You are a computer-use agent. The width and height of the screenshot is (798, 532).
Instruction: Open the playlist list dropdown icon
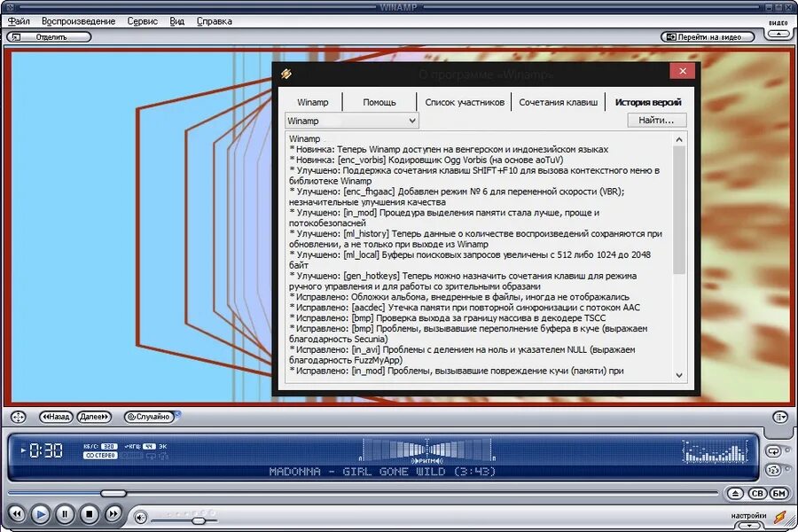point(780,417)
